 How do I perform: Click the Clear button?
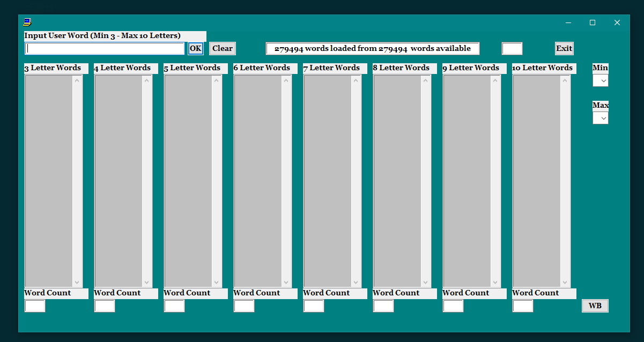[223, 48]
